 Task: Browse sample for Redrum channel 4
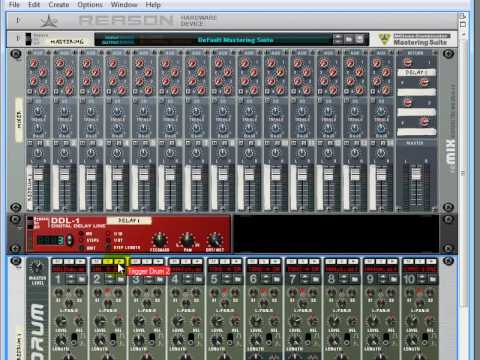pyautogui.click(x=199, y=279)
